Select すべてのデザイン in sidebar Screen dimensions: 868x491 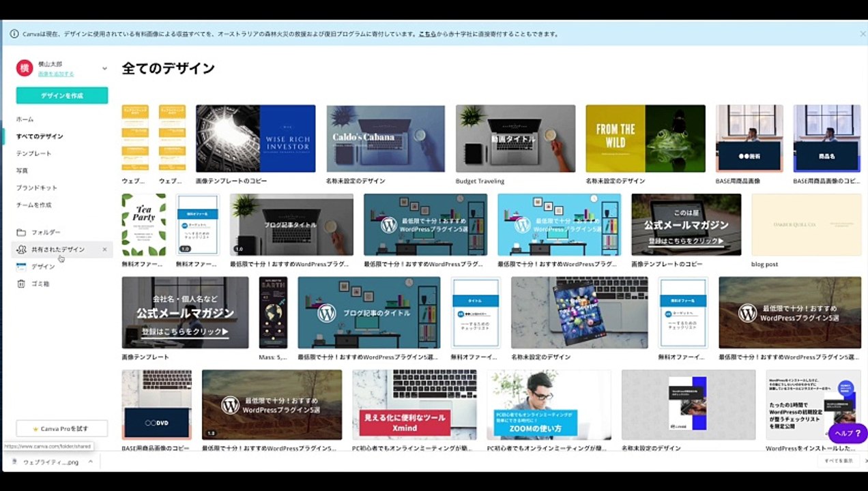click(40, 136)
